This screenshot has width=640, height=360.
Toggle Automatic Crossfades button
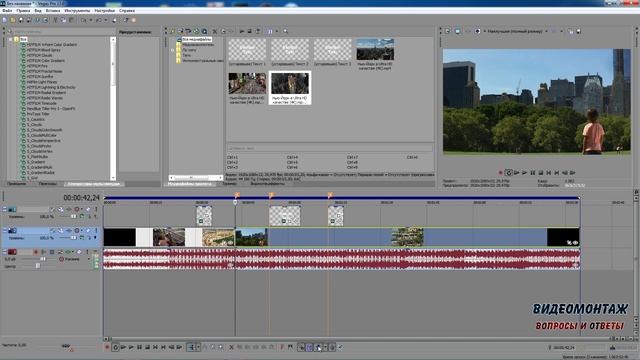click(x=309, y=347)
